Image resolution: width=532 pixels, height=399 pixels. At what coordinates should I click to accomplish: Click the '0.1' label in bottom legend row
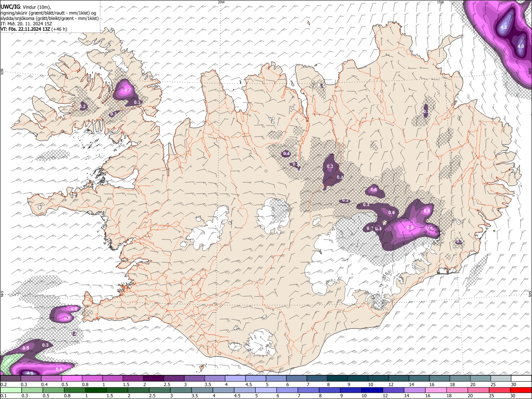tap(3, 396)
